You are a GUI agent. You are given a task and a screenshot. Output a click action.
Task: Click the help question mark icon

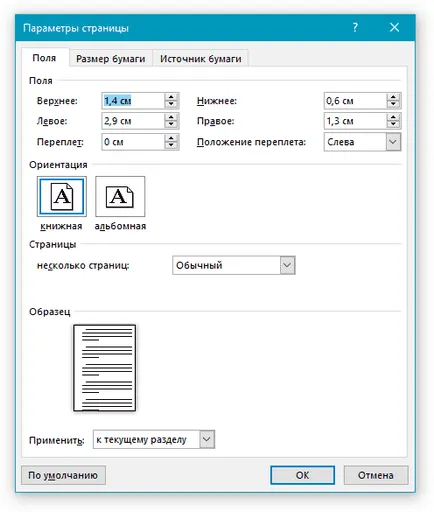pos(355,28)
